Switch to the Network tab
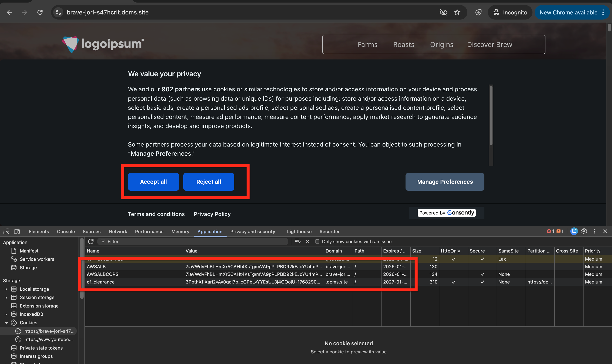 pos(118,231)
